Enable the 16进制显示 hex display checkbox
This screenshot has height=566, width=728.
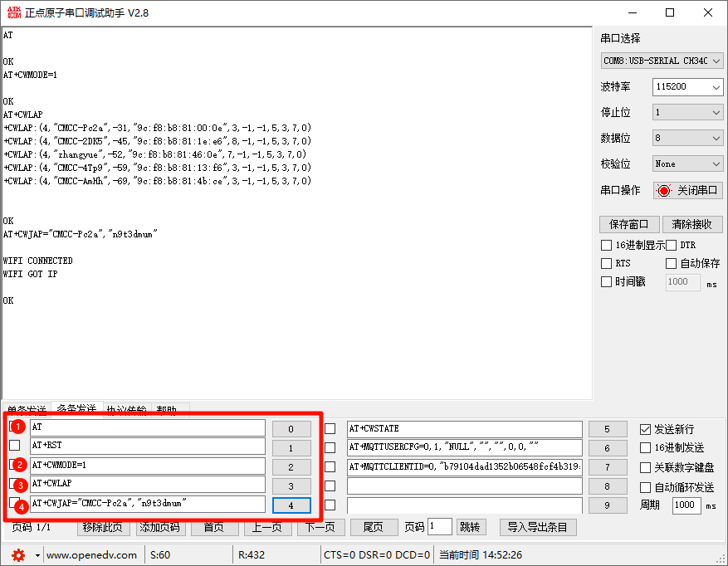(x=604, y=244)
